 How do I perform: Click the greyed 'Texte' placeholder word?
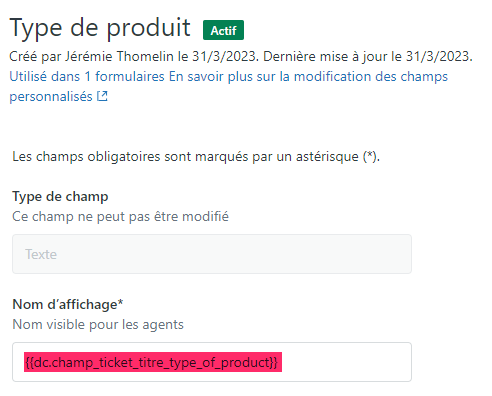pyautogui.click(x=41, y=254)
